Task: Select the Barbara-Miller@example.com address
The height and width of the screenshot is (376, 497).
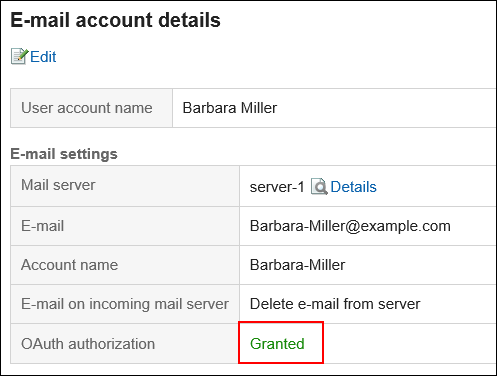Action: point(350,226)
